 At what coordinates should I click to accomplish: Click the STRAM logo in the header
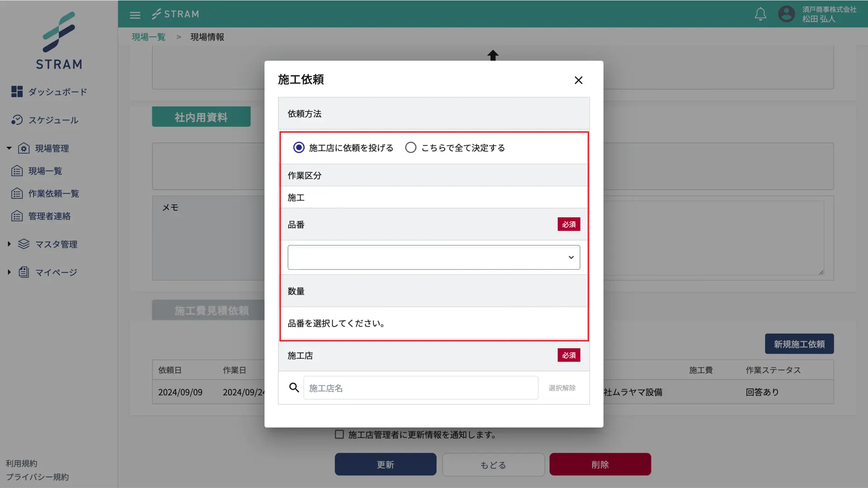pos(175,14)
